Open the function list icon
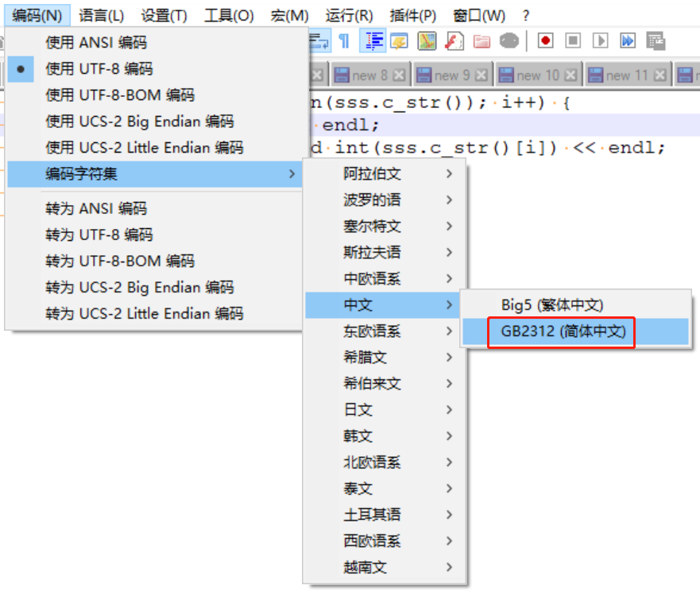 coord(454,41)
